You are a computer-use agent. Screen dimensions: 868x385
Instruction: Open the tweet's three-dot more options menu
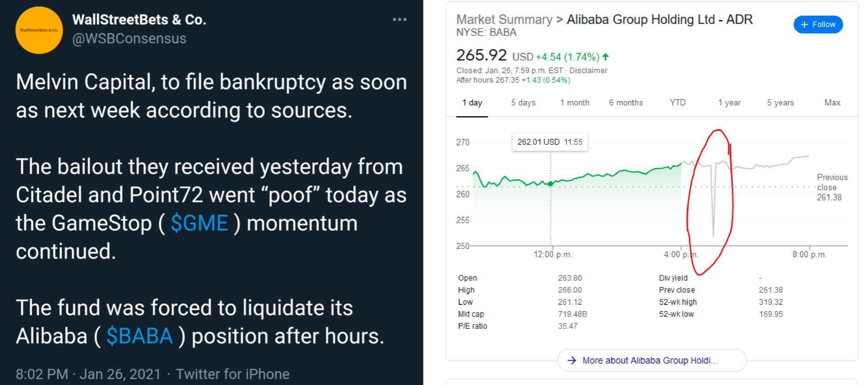point(399,19)
